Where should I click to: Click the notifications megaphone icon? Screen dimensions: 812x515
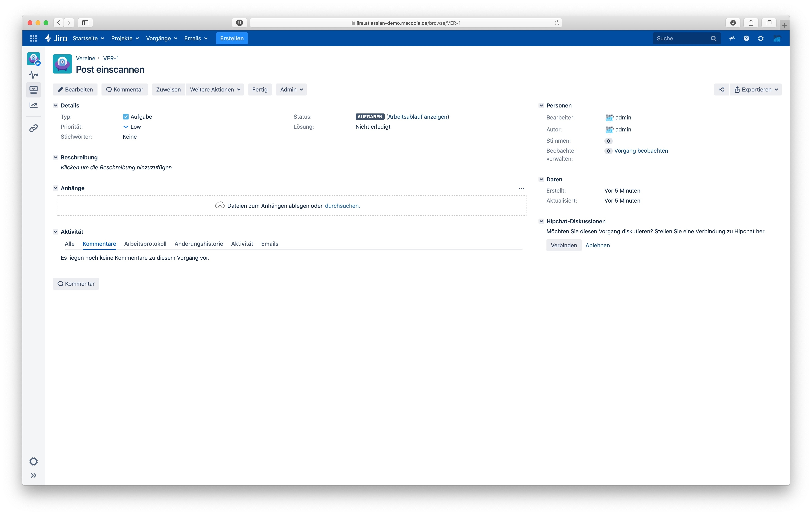tap(732, 38)
